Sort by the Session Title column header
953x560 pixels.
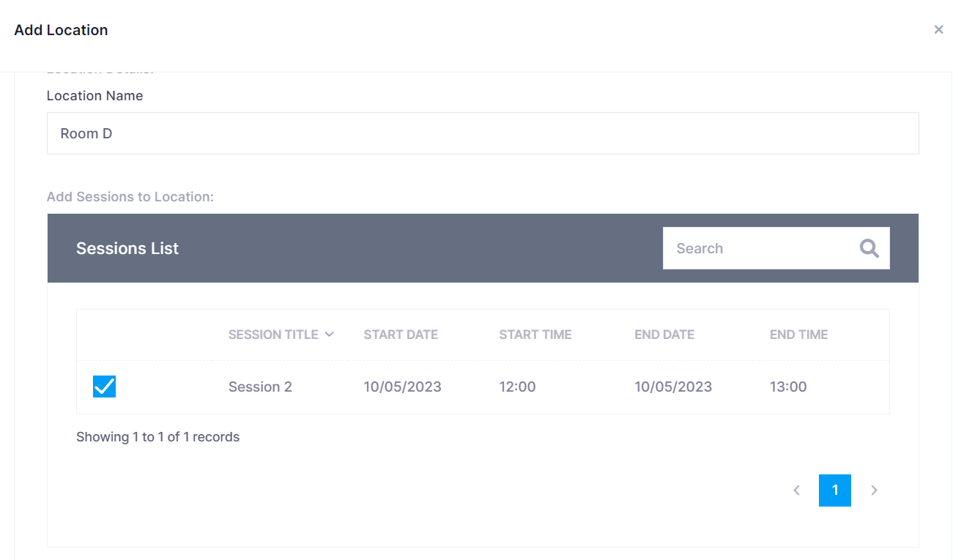tap(272, 335)
